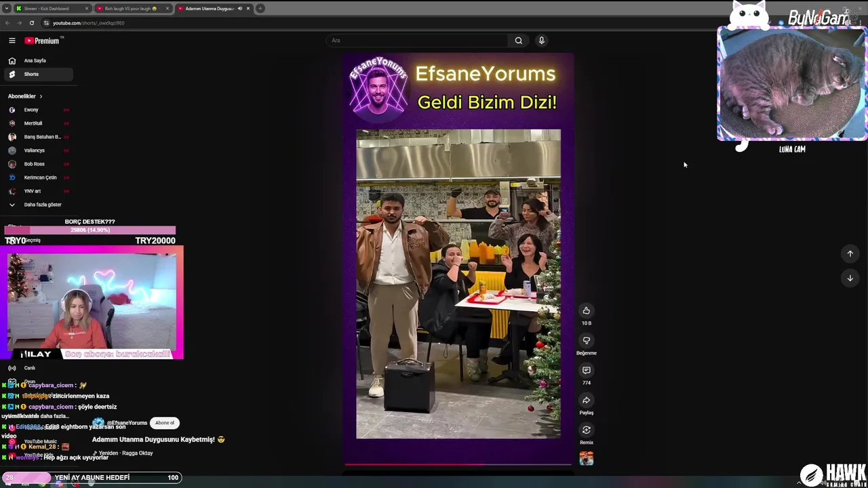Open comments for the short

[x=587, y=370]
